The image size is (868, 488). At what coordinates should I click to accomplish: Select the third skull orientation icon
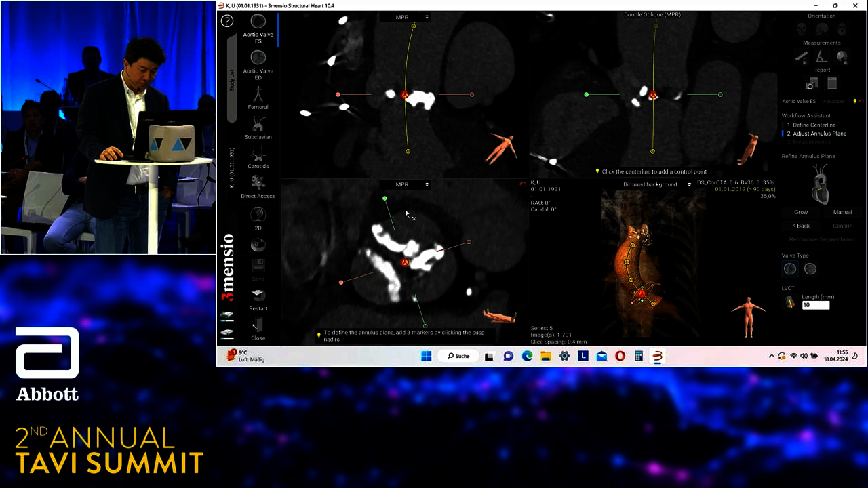click(842, 29)
